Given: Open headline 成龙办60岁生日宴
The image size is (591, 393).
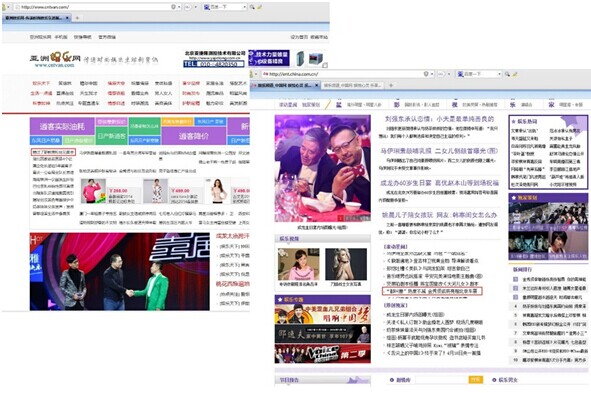Looking at the screenshot, I should coord(439,183).
